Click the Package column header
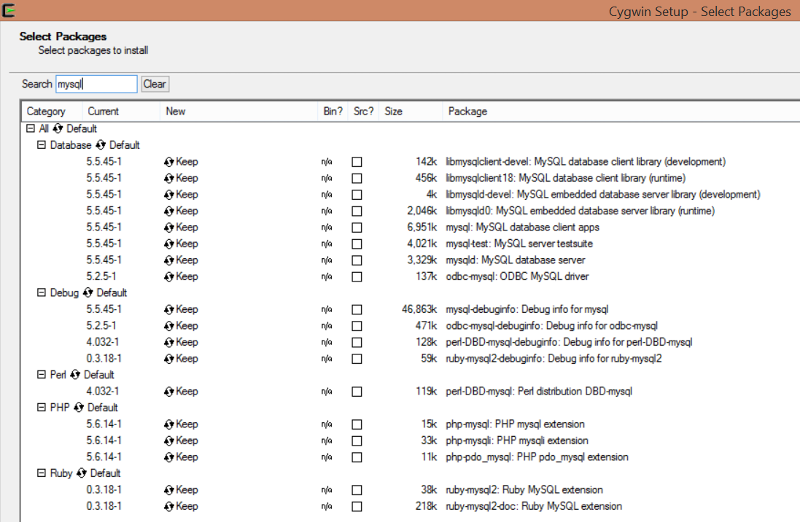 pos(621,111)
